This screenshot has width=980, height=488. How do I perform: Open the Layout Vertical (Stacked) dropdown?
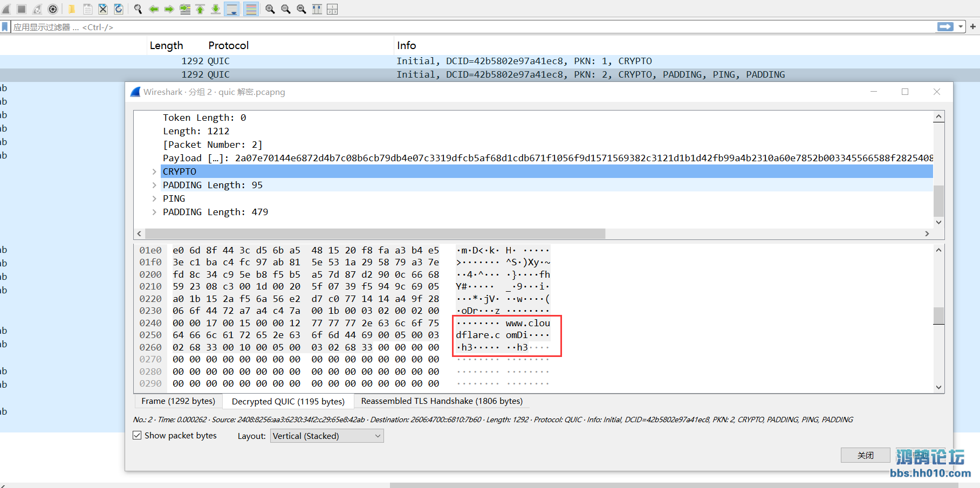[327, 436]
